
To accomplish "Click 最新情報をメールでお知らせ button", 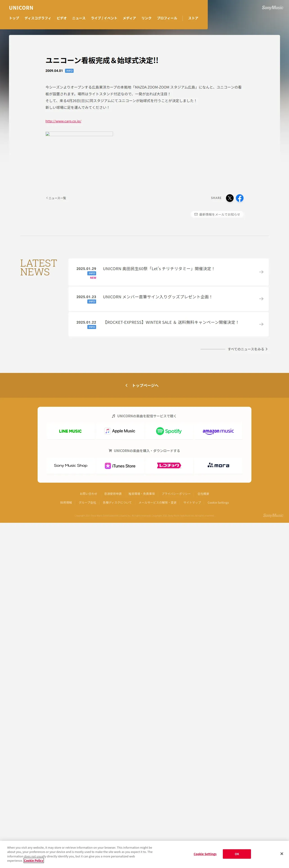I will tap(217, 214).
